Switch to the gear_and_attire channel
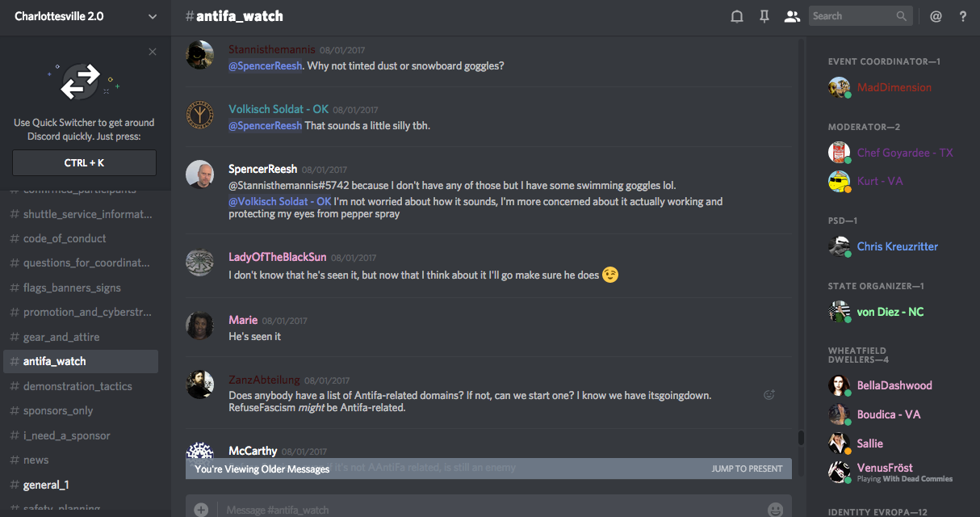This screenshot has width=980, height=517. pyautogui.click(x=61, y=337)
